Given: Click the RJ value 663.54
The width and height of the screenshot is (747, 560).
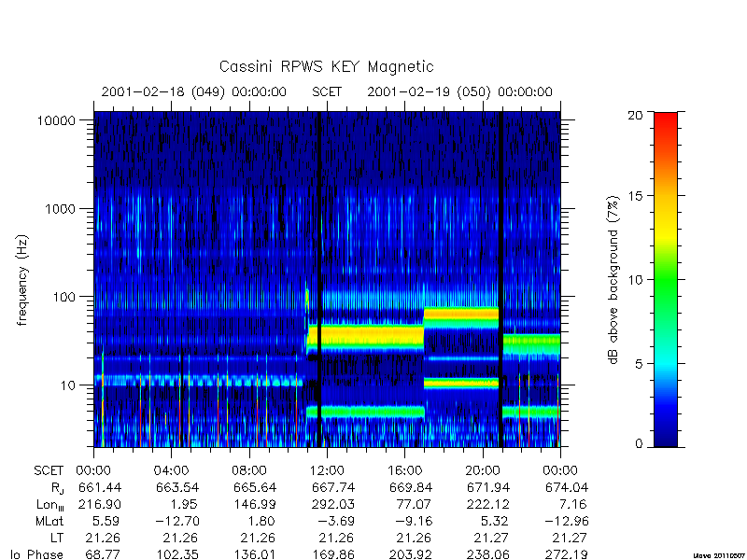Looking at the screenshot, I should tap(177, 487).
